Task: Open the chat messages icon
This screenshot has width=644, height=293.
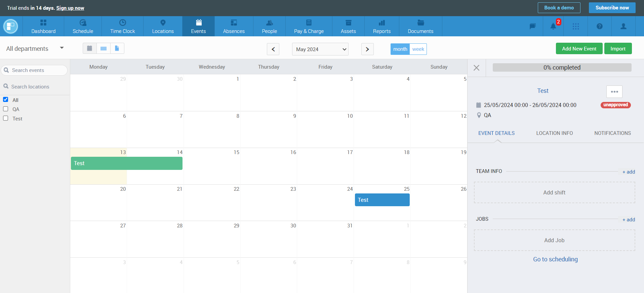Action: point(532,26)
